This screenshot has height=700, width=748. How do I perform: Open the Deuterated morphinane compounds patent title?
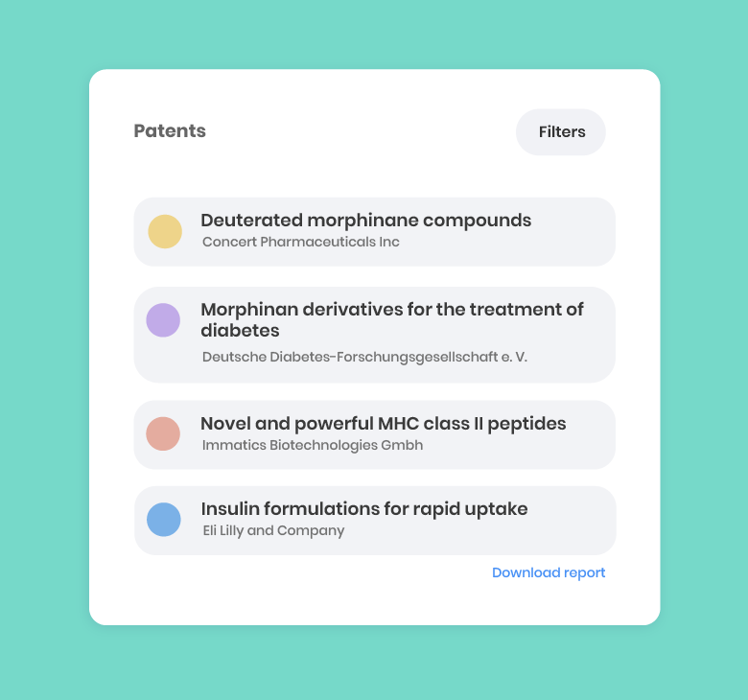click(x=365, y=221)
